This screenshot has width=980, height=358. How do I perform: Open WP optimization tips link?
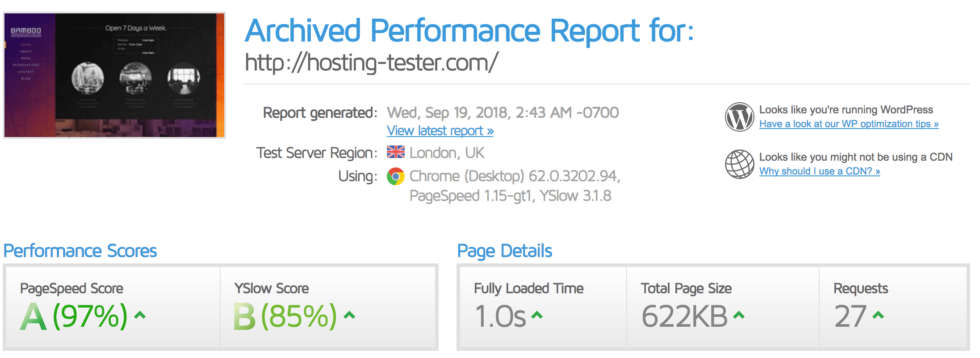(x=849, y=124)
